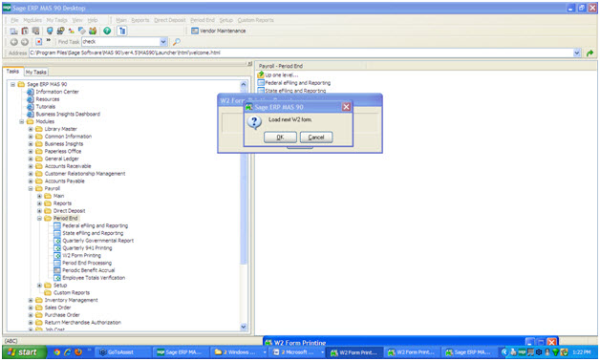
Task: Click the tree scrollbar up arrow
Action: (243, 84)
